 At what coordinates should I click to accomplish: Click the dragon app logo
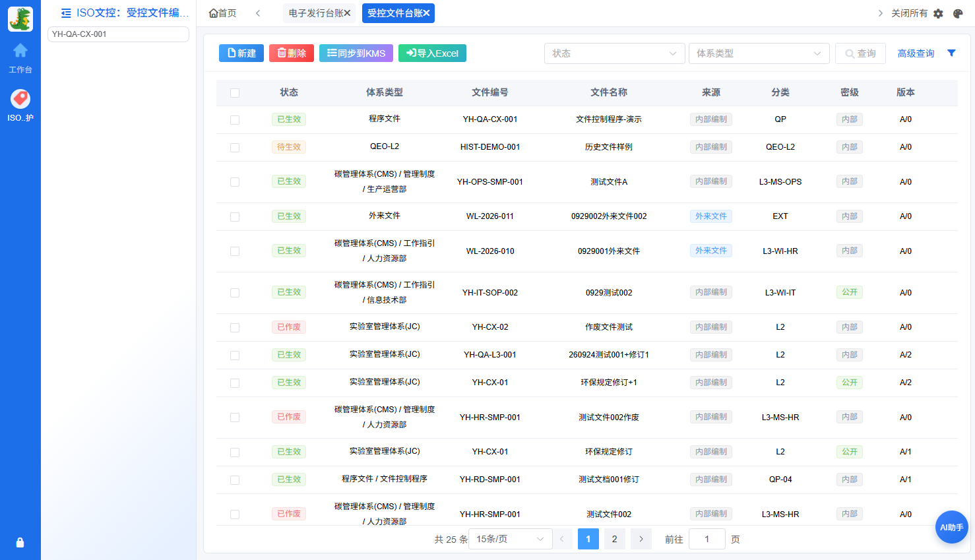pos(20,19)
